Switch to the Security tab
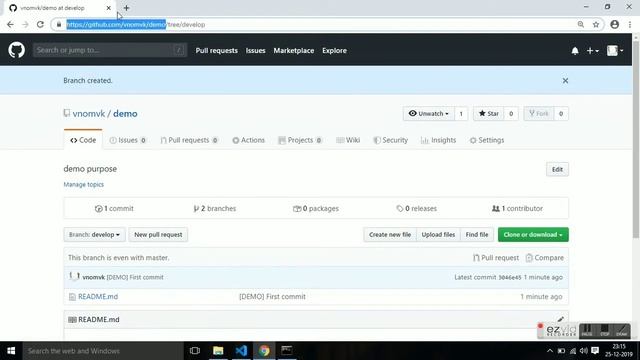640x360 pixels. click(391, 140)
